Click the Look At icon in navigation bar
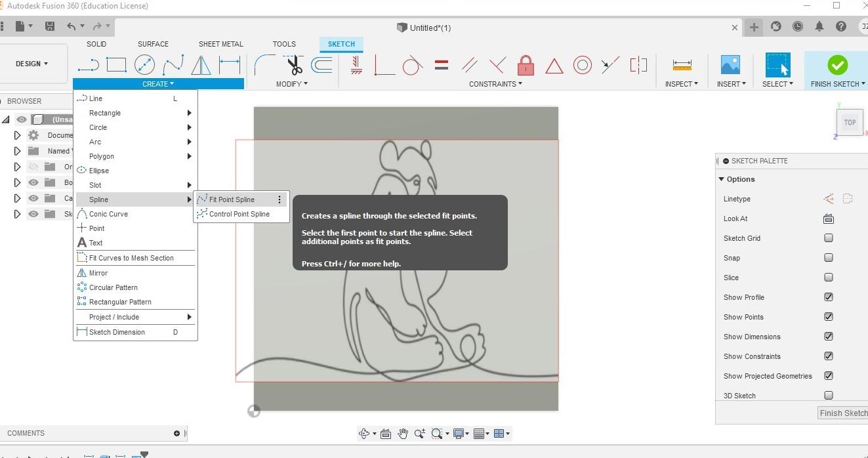This screenshot has width=868, height=458. 385,434
